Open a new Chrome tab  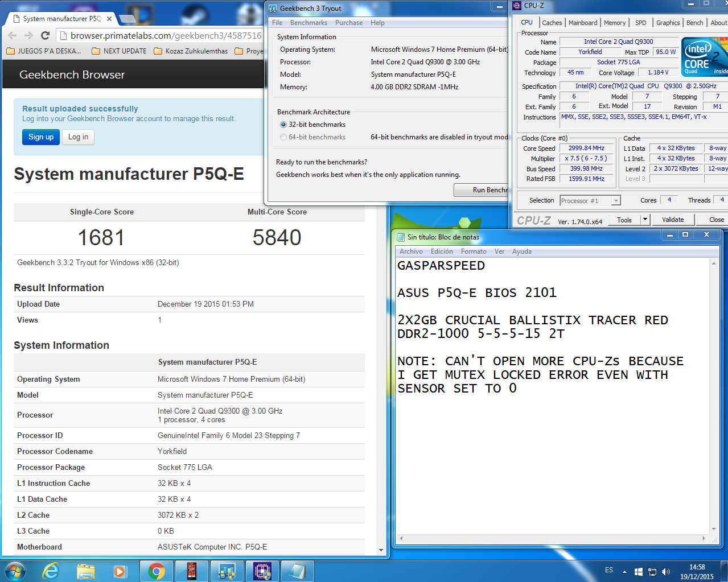127,19
